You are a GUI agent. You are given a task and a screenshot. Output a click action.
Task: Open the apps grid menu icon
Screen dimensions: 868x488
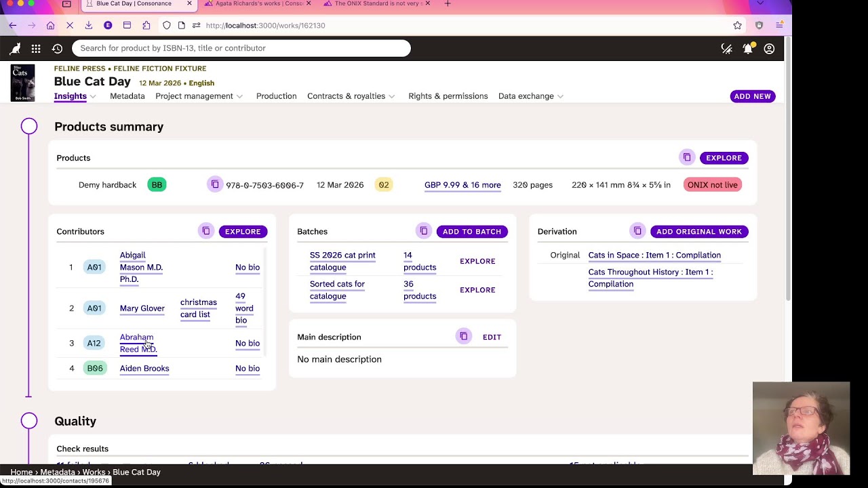coord(36,49)
